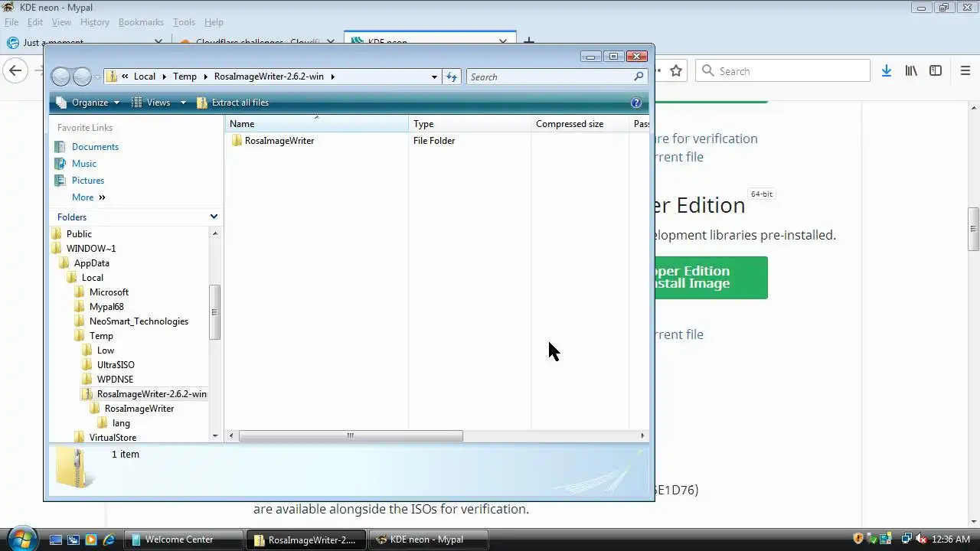Click the bookmark star icon in Mypal
Screen dimensions: 980x551
click(x=676, y=71)
